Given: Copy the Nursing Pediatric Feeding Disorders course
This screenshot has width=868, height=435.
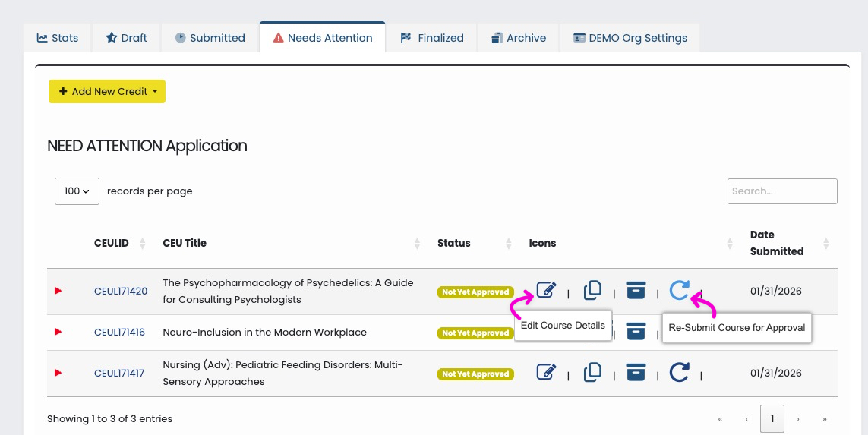Looking at the screenshot, I should (592, 372).
